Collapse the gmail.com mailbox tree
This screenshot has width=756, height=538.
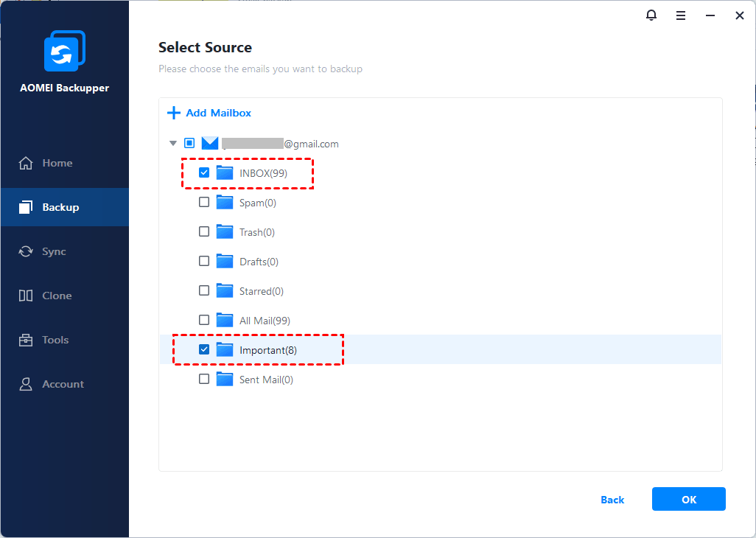coord(173,144)
